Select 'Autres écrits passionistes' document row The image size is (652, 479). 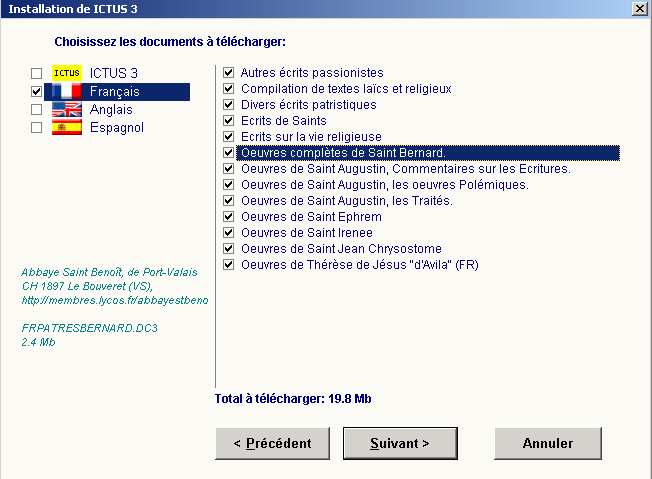pos(312,73)
